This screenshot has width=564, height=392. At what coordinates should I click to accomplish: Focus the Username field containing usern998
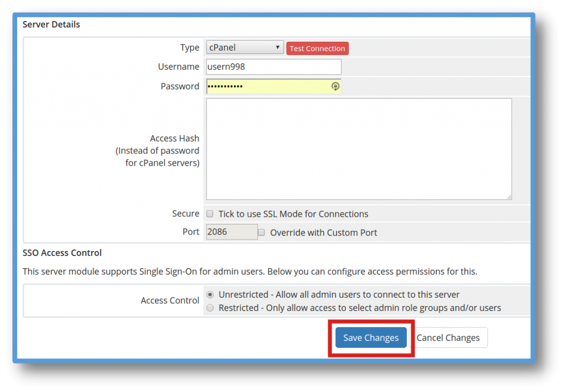pyautogui.click(x=273, y=67)
